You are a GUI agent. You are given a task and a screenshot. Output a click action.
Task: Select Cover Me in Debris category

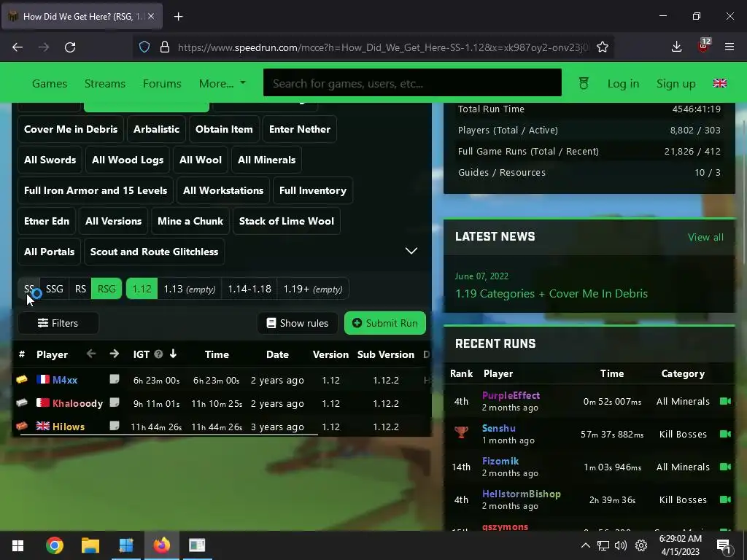(x=71, y=129)
